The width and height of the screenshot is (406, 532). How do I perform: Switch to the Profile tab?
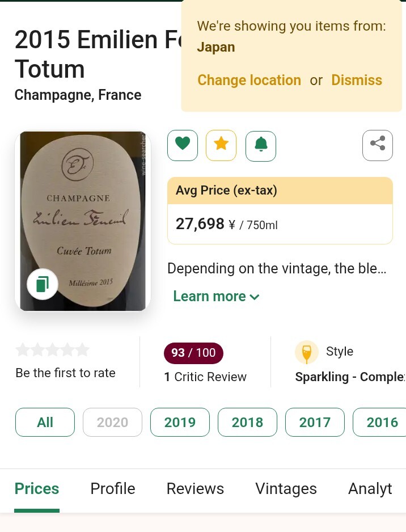tap(113, 489)
